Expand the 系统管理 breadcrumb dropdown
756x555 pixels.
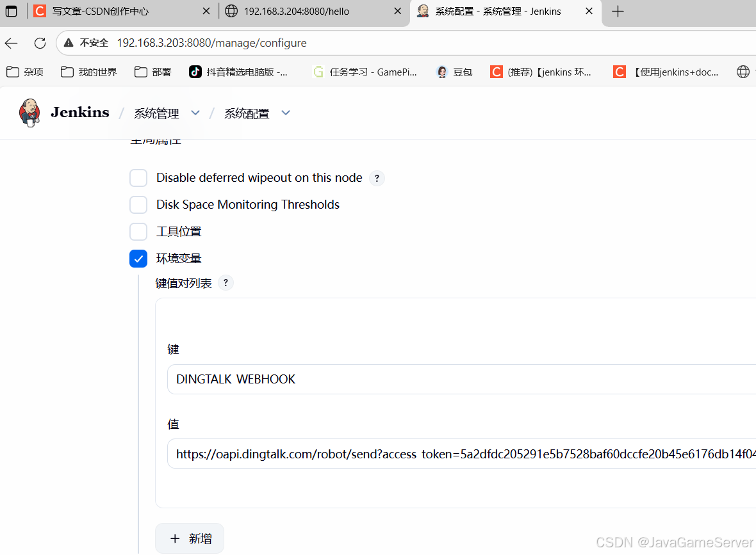(195, 113)
